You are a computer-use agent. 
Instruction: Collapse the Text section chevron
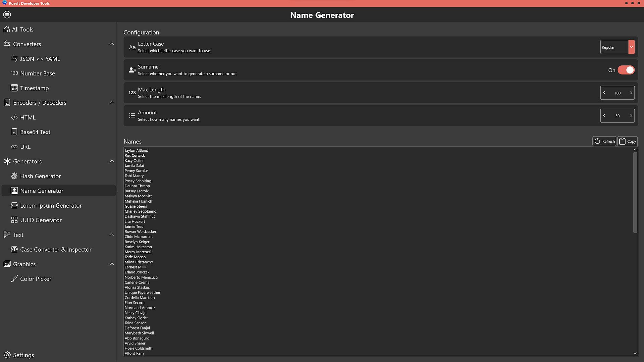112,235
